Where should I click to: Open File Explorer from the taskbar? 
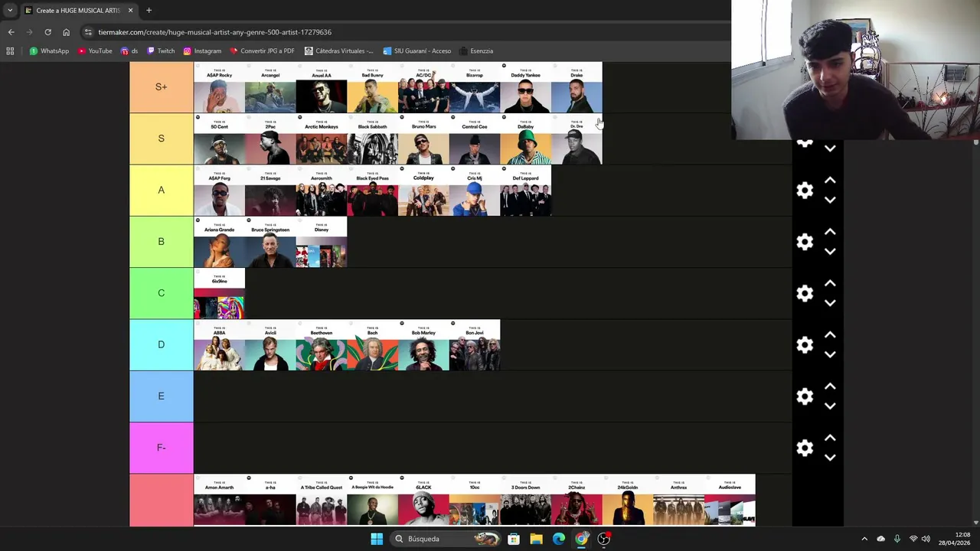coord(536,539)
